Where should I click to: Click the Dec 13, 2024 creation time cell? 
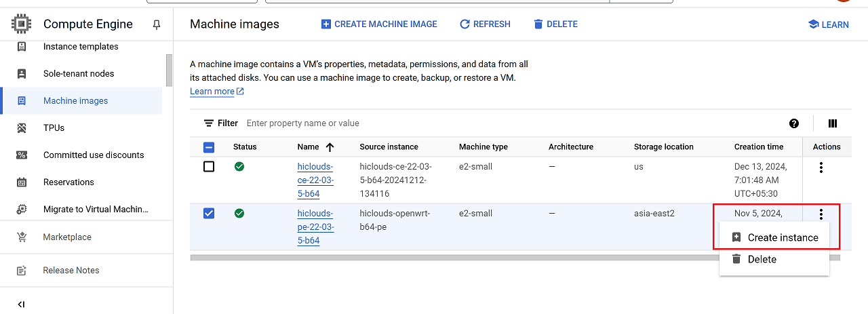click(761, 180)
